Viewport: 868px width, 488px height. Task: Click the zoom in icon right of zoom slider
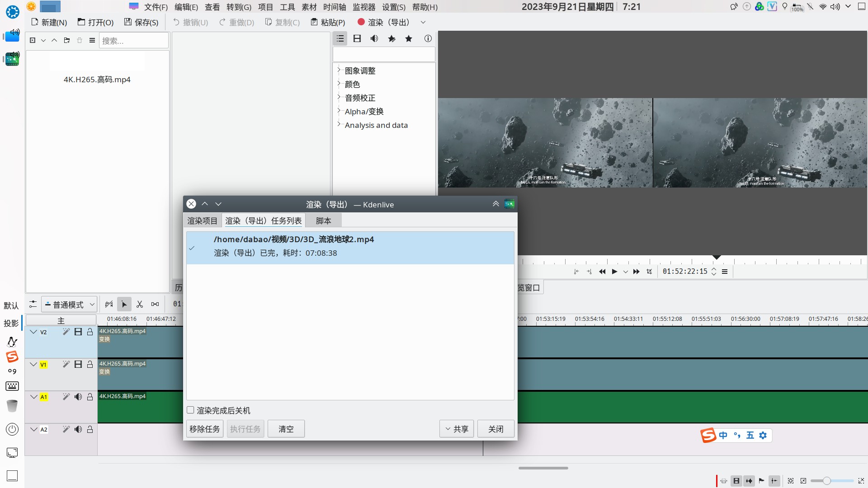click(861, 481)
